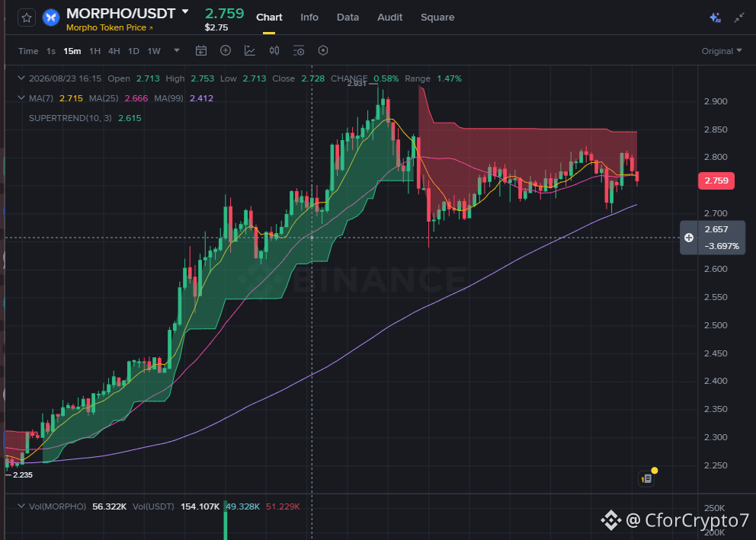Open the Data tab
756x540 pixels.
tap(348, 18)
